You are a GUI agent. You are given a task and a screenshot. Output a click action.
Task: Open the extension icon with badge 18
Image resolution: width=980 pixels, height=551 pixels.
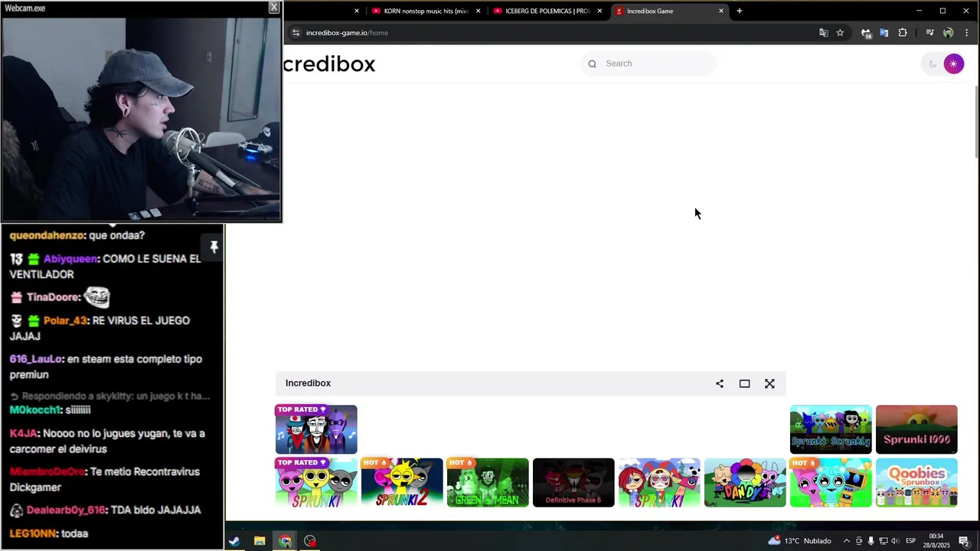click(866, 33)
